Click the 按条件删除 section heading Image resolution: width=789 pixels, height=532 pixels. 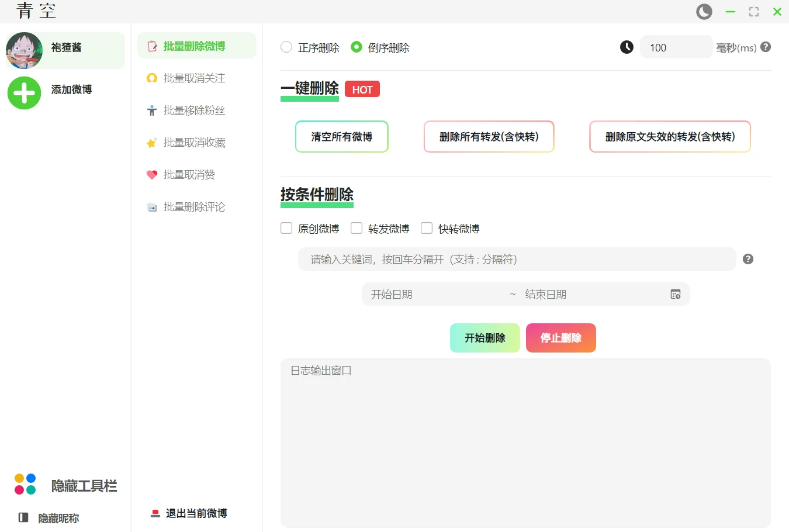(x=317, y=195)
